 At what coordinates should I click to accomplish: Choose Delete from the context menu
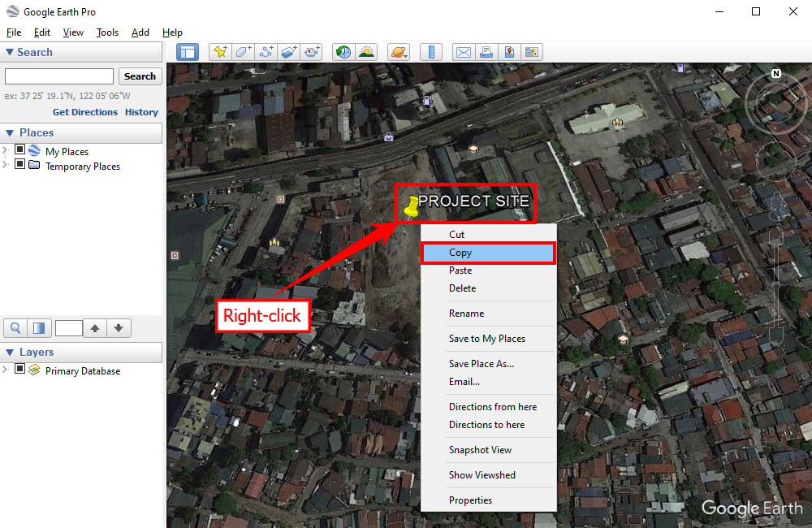click(488, 288)
